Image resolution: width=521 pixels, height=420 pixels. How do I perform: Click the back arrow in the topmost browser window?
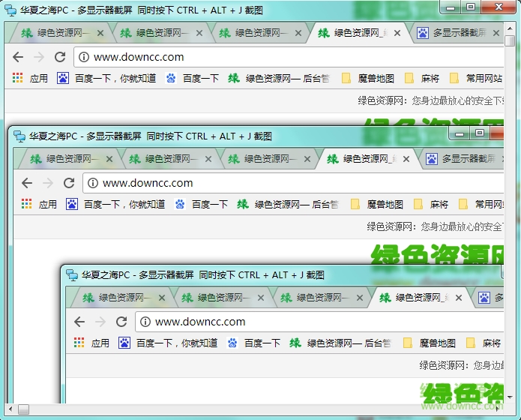tap(18, 57)
